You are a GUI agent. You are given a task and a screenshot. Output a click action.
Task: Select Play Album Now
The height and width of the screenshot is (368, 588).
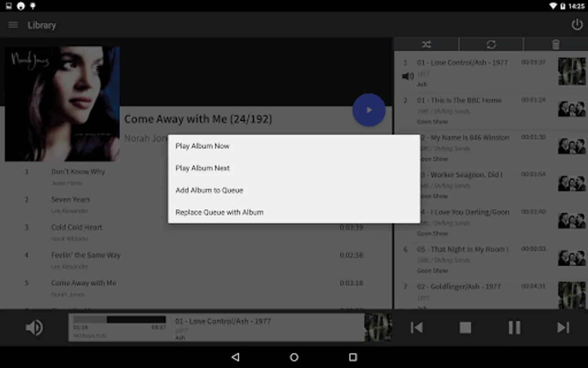point(294,146)
